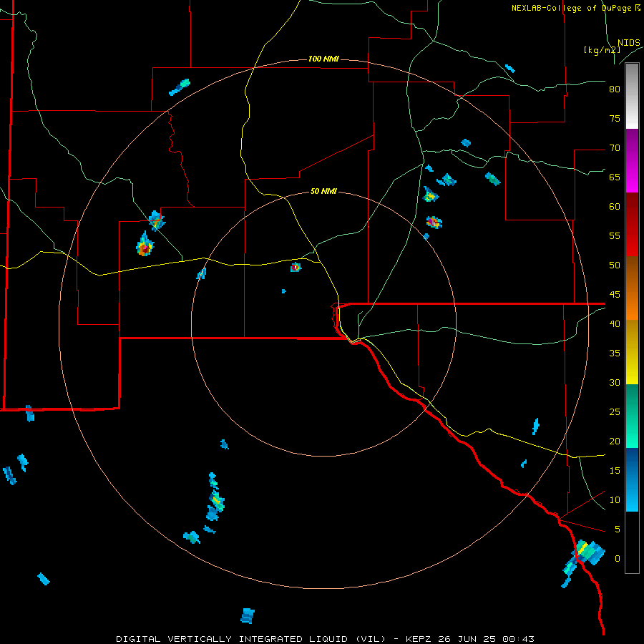Screen dimensions: 644x644
Task: Click the 80 value on the color scale
Action: [615, 89]
